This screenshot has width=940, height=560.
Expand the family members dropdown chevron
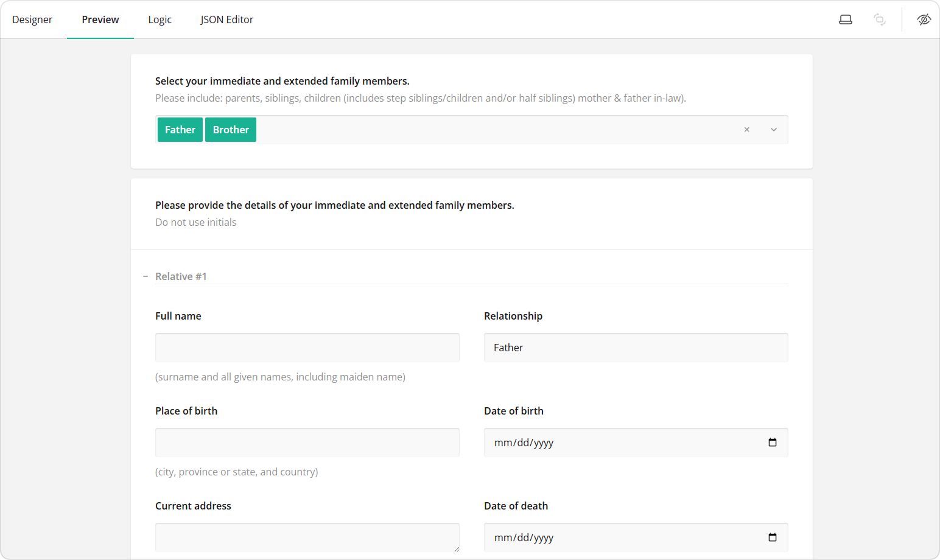point(773,130)
